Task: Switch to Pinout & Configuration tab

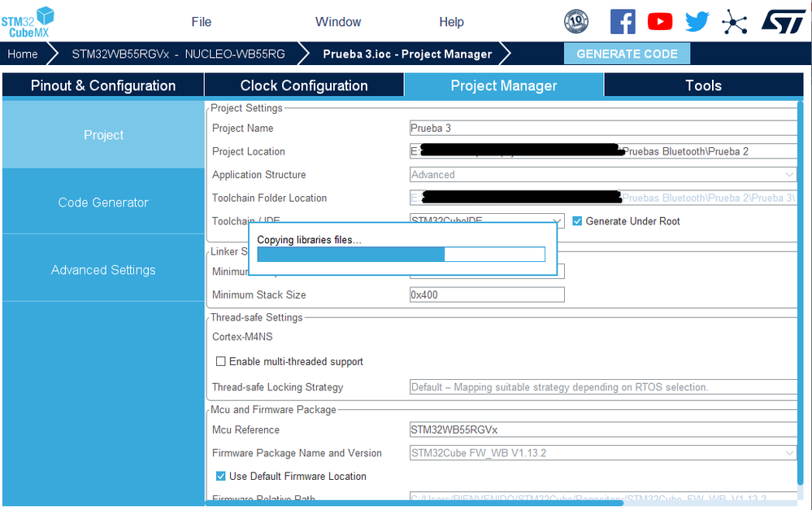Action: tap(103, 85)
